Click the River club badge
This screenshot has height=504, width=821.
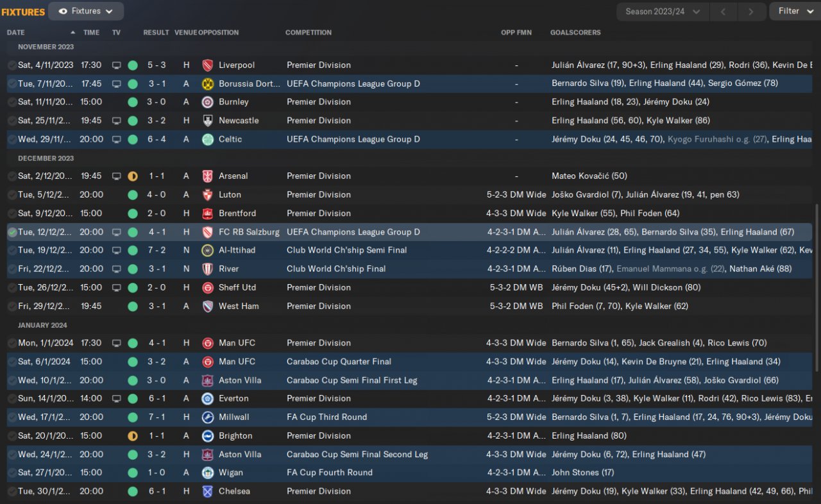(207, 269)
